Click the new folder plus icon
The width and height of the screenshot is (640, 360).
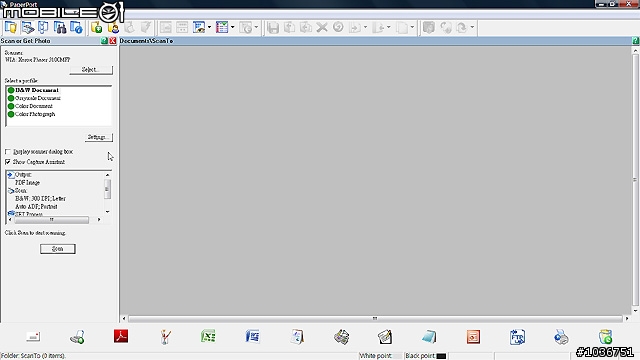point(96,28)
